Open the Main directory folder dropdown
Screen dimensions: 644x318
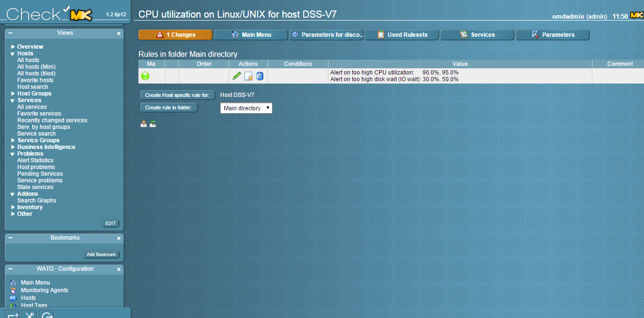246,108
